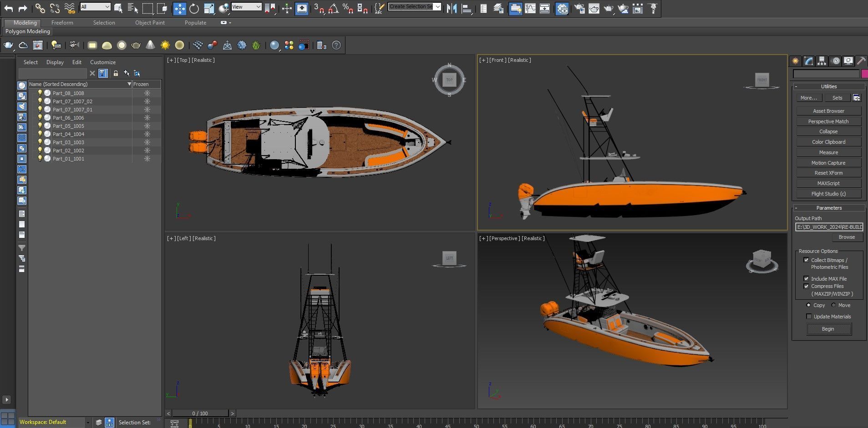The image size is (868, 428).
Task: Toggle Collect Bitmaps / Photometric Files checkbox
Action: [x=806, y=260]
